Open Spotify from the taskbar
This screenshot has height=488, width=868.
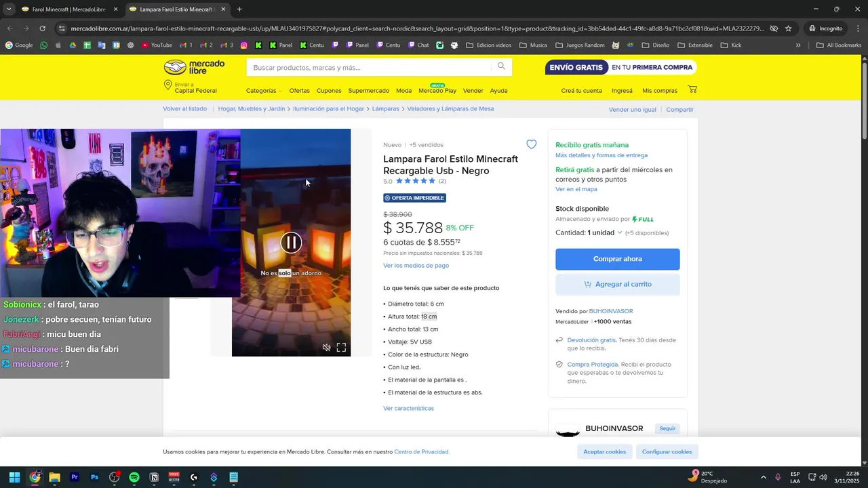pyautogui.click(x=134, y=477)
